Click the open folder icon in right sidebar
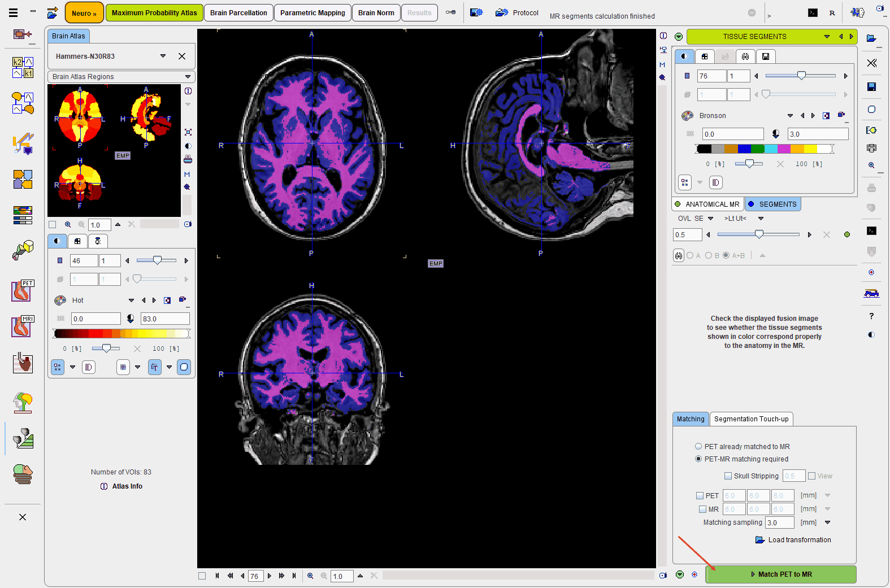890x588 pixels. click(871, 38)
